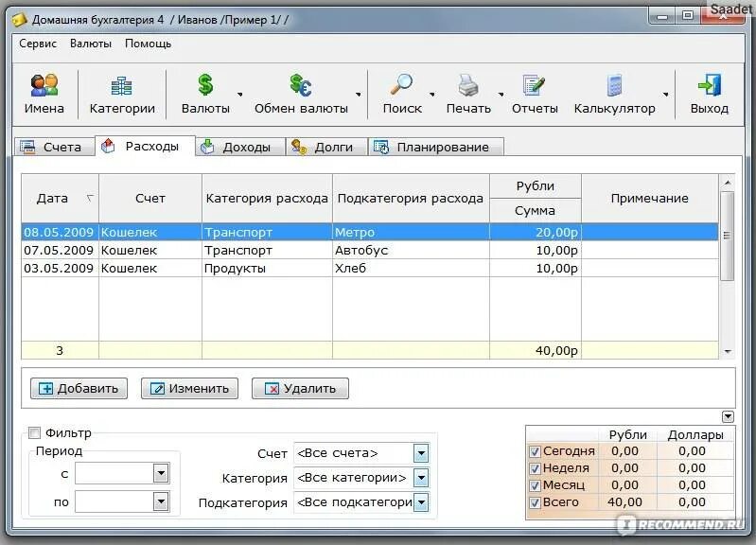Open the Валюты menu in the menu bar
Viewport: 756px width, 545px height.
tap(91, 44)
